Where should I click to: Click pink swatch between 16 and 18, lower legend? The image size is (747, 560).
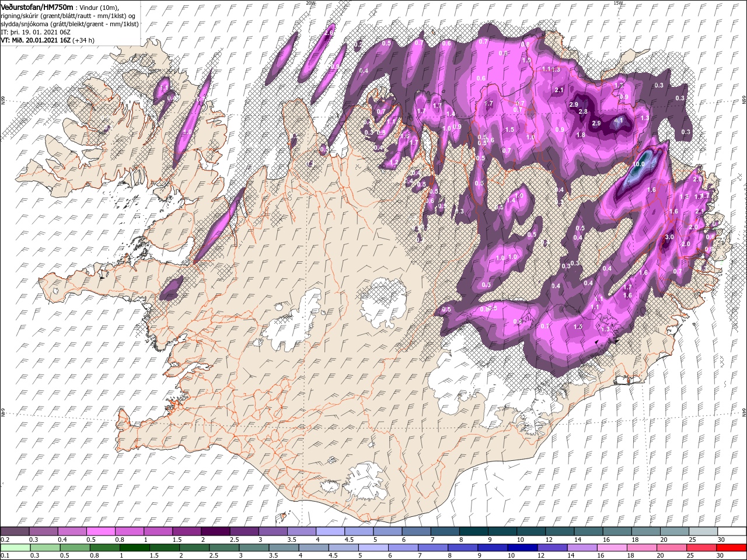click(612, 548)
